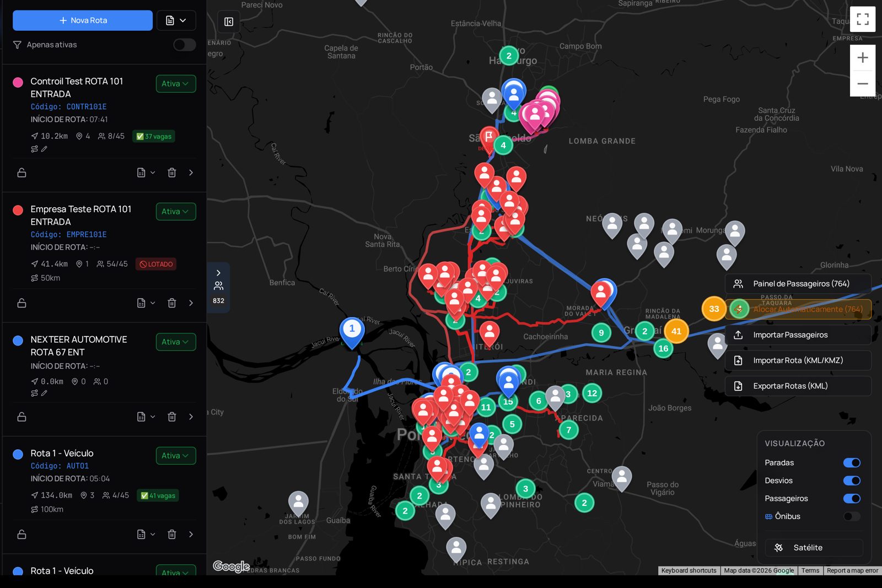This screenshot has height=588, width=882.
Task: Edit distance pencil for Controil Test route
Action: [x=44, y=149]
